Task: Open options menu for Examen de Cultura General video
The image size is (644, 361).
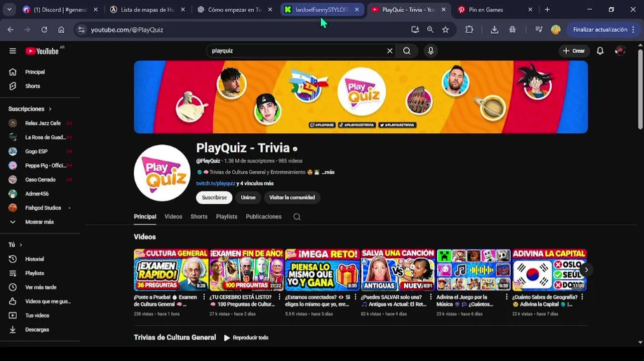Action: tap(204, 297)
